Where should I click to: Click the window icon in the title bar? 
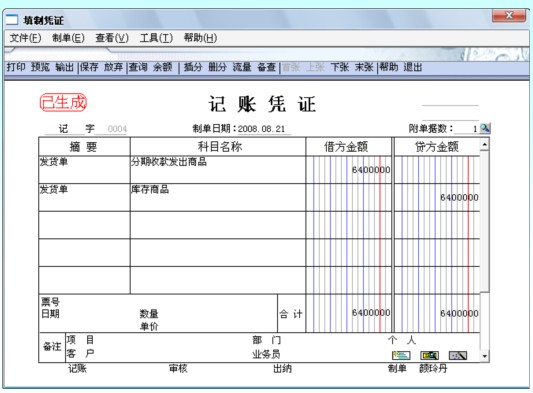tap(12, 20)
